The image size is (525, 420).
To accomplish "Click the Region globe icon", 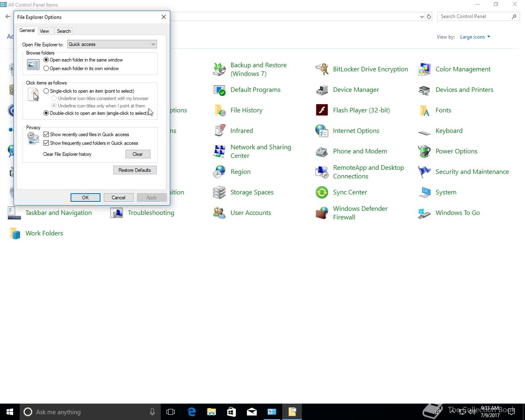I will 219,172.
